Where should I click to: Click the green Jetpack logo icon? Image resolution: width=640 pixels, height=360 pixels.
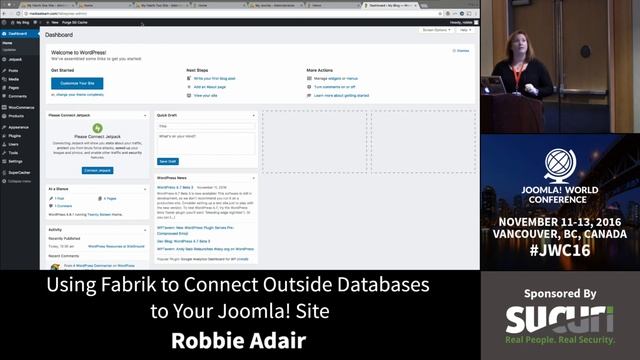tap(97, 128)
